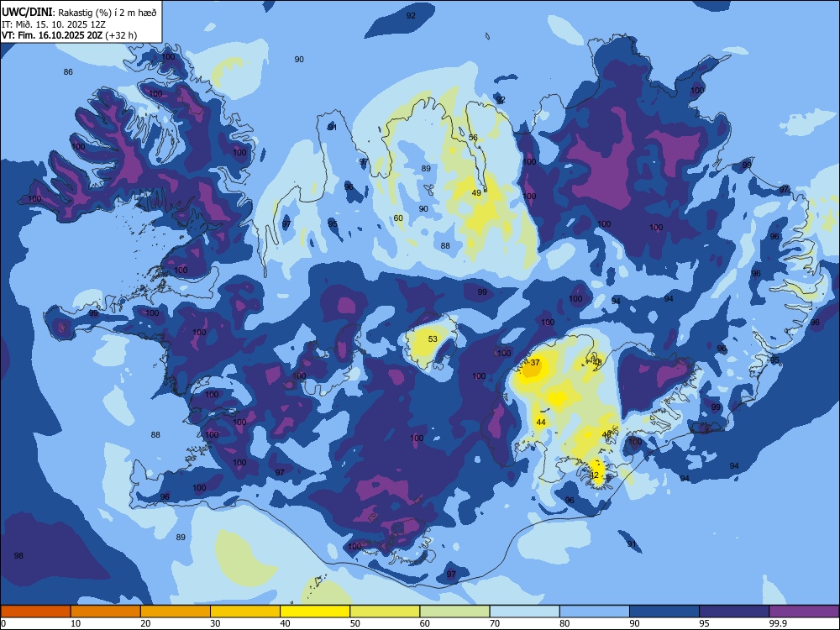
Task: Click the map value '49' in northern yellow area
Action: click(476, 193)
